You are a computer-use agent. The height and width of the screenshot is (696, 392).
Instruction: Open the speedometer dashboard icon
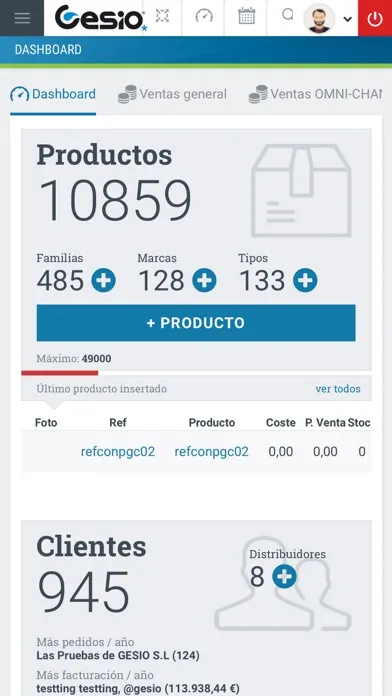point(204,16)
